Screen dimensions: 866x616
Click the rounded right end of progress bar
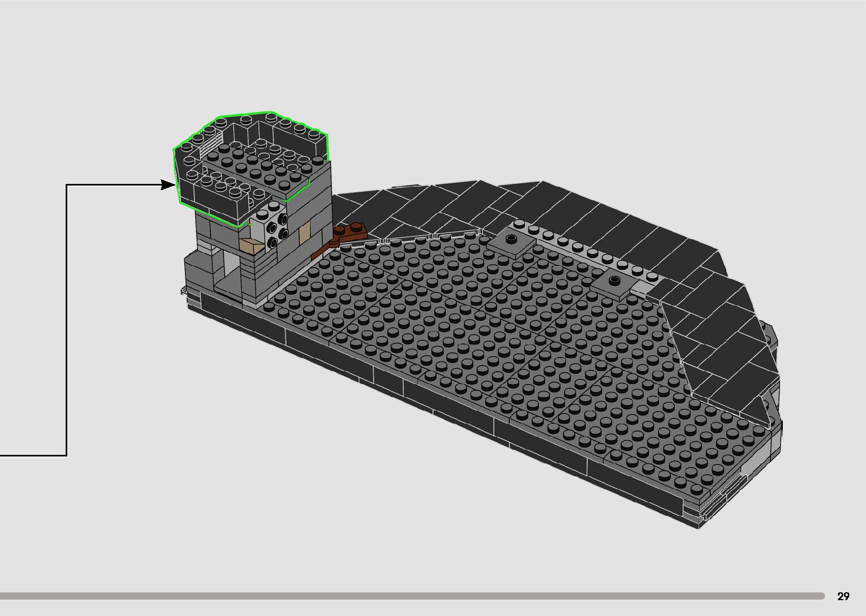(821, 596)
